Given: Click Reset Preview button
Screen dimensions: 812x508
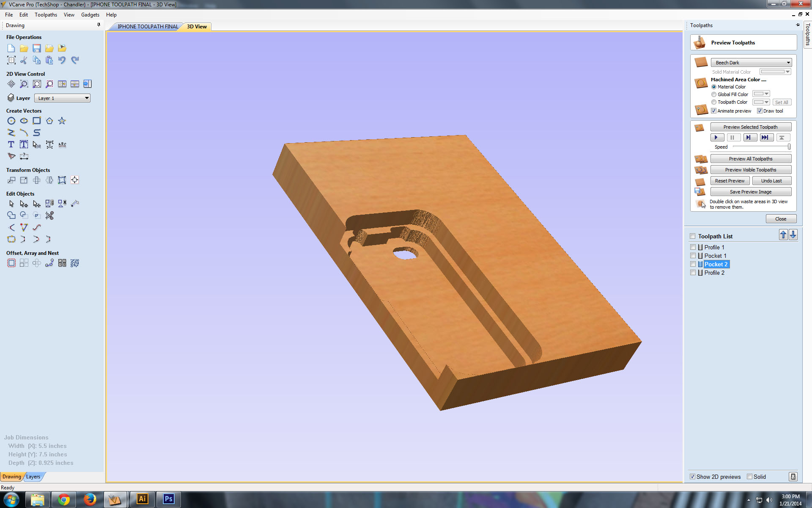Looking at the screenshot, I should tap(730, 180).
